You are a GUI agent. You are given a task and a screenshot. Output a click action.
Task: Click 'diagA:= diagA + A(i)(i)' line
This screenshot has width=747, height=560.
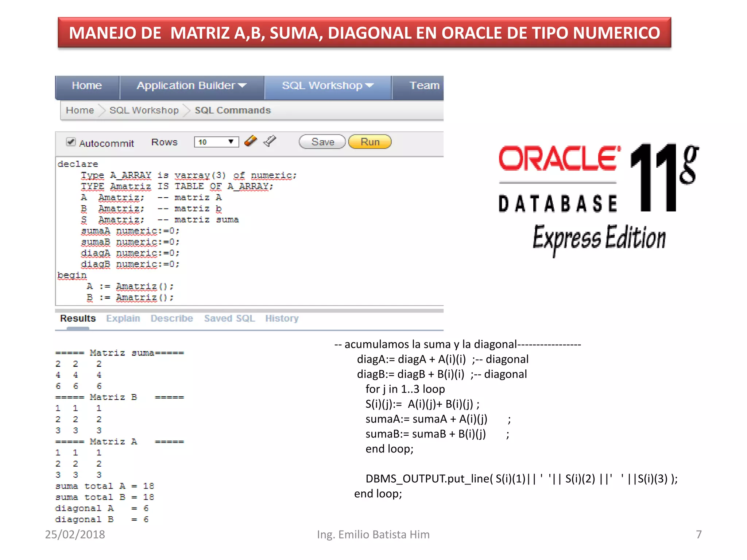(411, 359)
